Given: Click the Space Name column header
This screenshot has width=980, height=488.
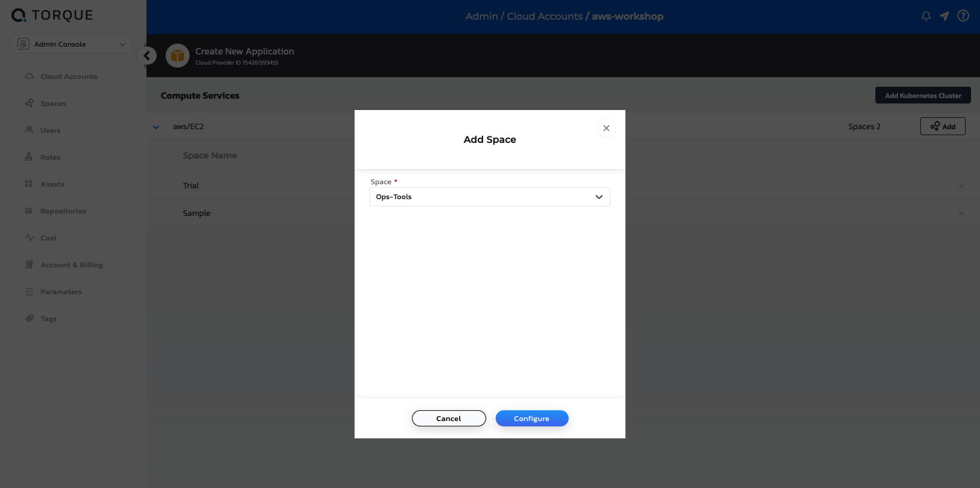Looking at the screenshot, I should pos(210,155).
